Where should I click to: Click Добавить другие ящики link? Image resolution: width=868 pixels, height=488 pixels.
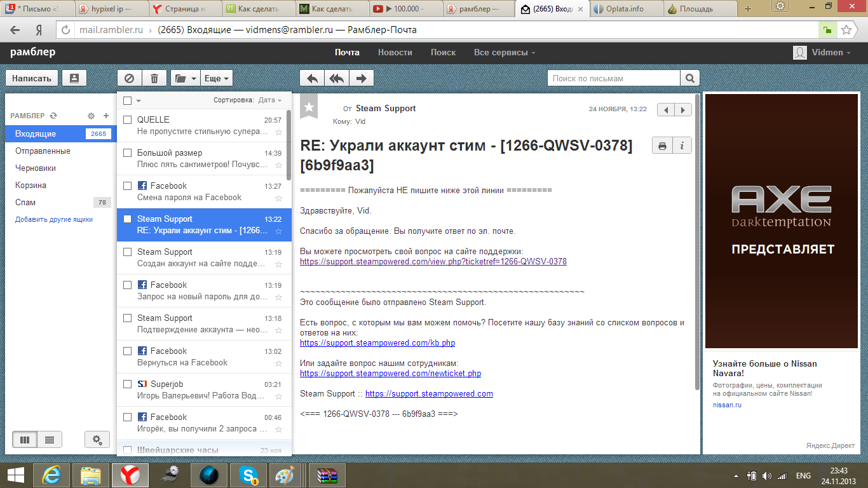(54, 219)
